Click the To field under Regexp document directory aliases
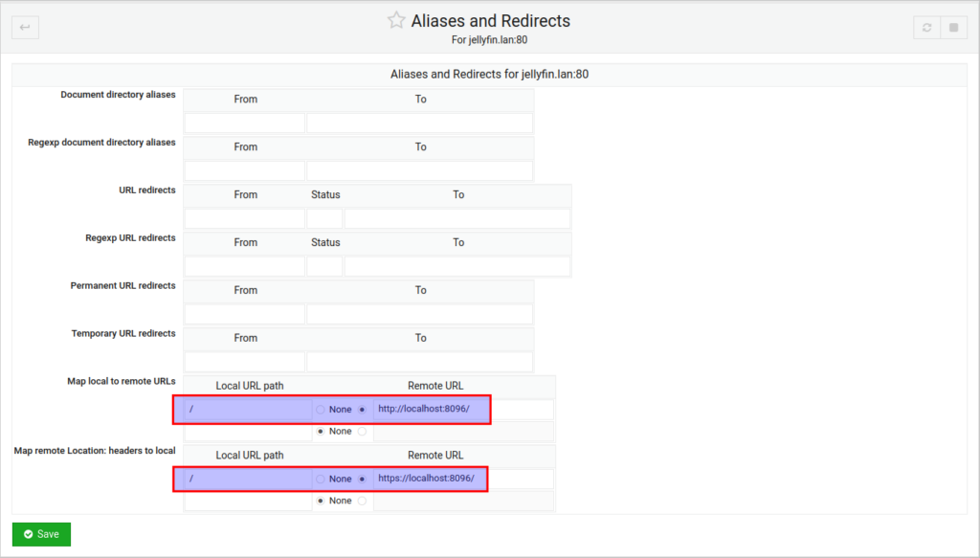Viewport: 980px width, 558px height. point(419,170)
